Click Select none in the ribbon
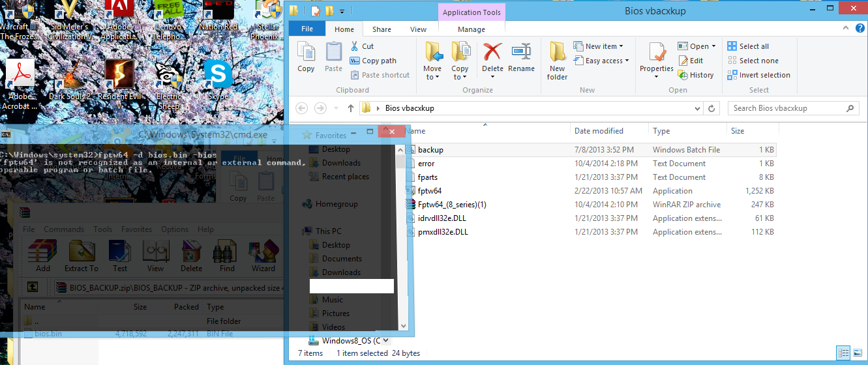 coord(753,61)
